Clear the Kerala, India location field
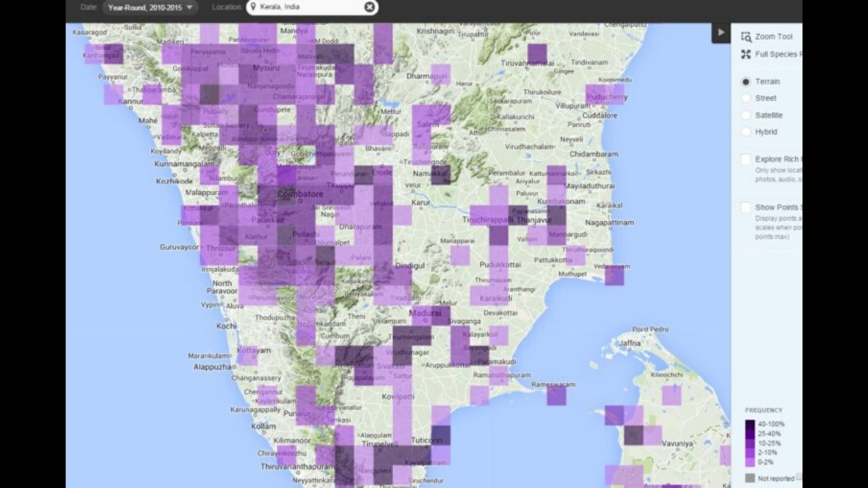 pyautogui.click(x=370, y=7)
